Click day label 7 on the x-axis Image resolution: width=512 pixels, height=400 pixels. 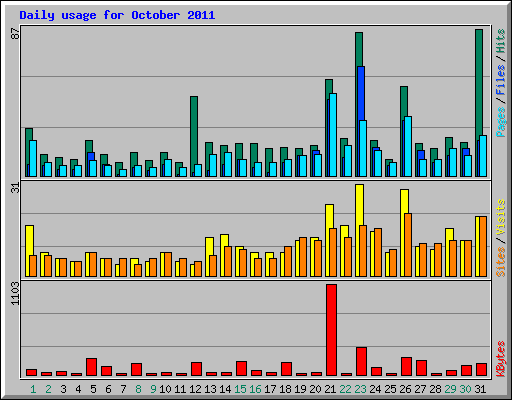[x=123, y=389]
